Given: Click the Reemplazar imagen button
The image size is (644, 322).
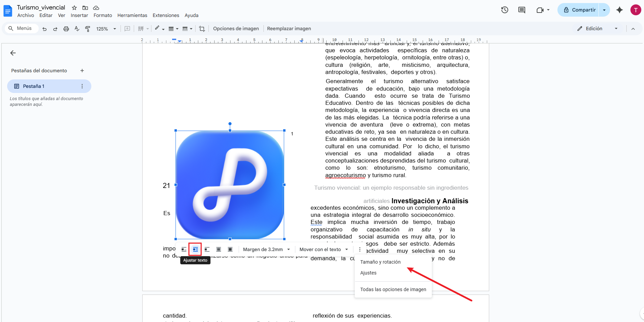Looking at the screenshot, I should tap(289, 29).
